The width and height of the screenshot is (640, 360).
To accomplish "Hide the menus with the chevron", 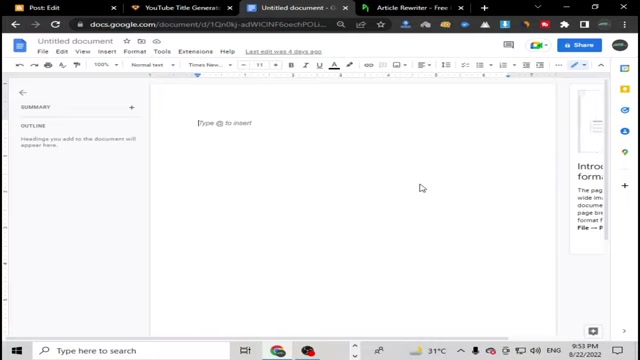I will pos(601,65).
